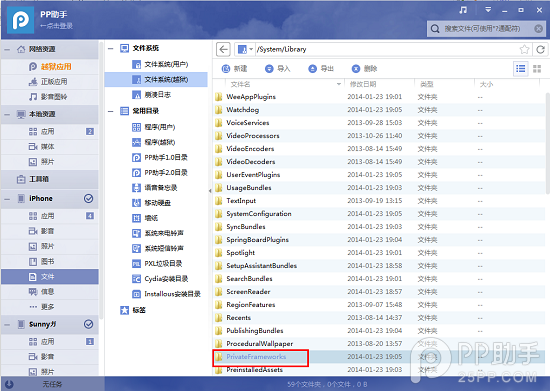Click the 导入 (import) button
The image size is (550, 391).
277,69
